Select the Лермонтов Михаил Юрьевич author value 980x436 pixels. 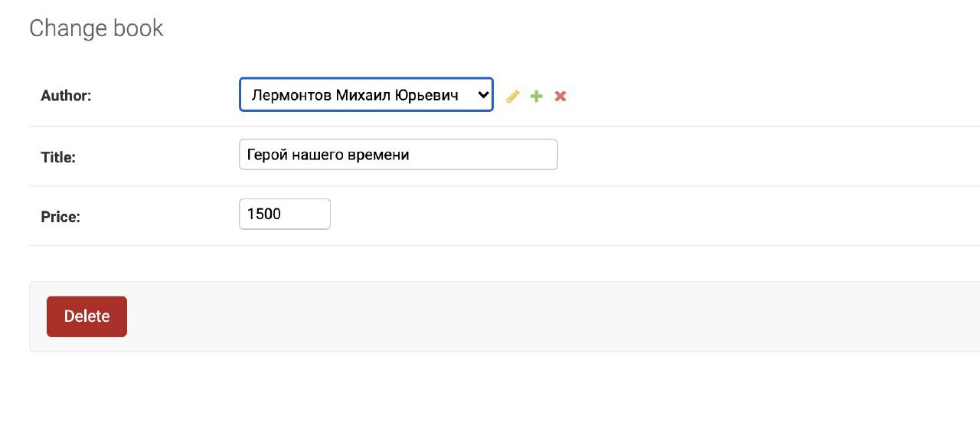click(354, 95)
